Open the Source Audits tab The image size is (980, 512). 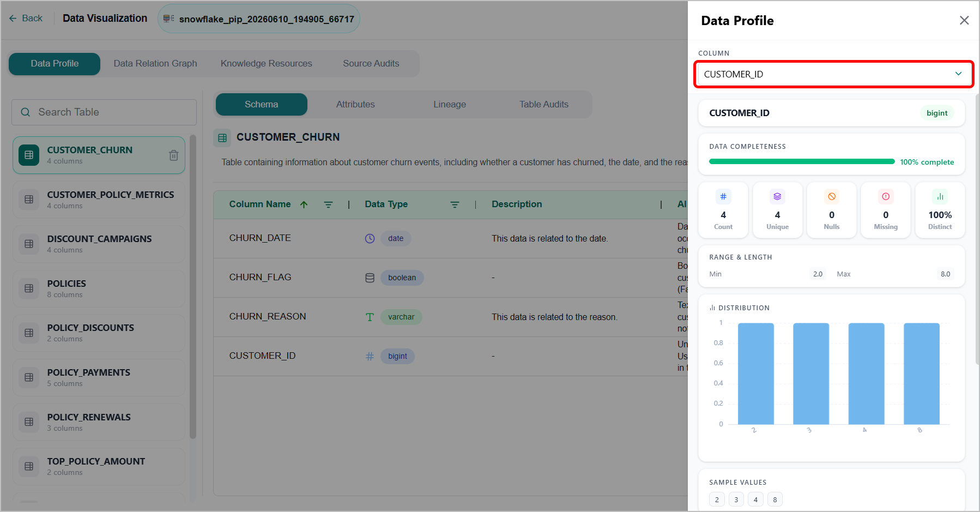371,64
